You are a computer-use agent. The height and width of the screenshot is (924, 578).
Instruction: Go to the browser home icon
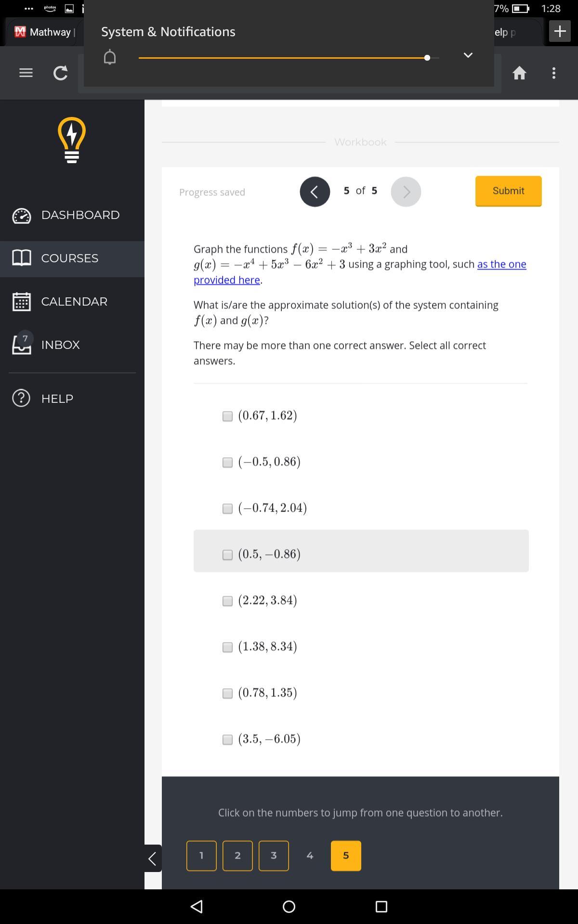(519, 73)
